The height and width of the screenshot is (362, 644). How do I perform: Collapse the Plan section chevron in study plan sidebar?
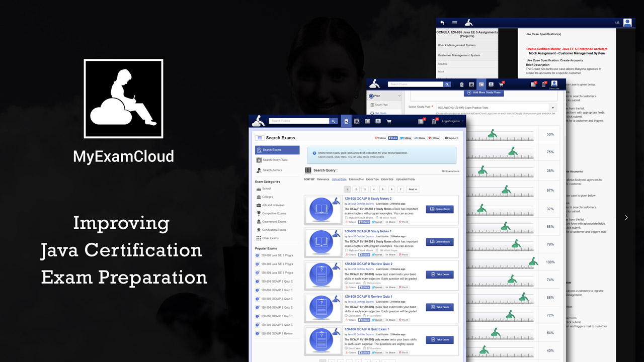coord(399,96)
